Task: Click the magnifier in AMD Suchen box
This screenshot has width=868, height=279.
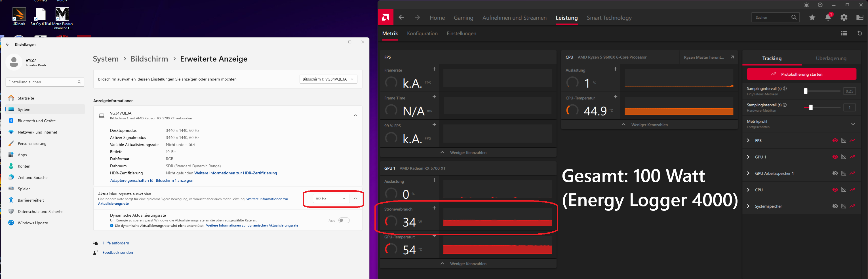Action: point(794,17)
